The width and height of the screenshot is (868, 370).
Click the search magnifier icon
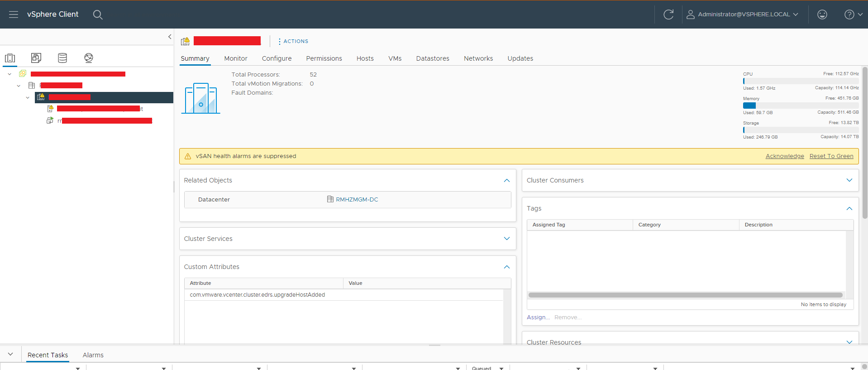(98, 14)
